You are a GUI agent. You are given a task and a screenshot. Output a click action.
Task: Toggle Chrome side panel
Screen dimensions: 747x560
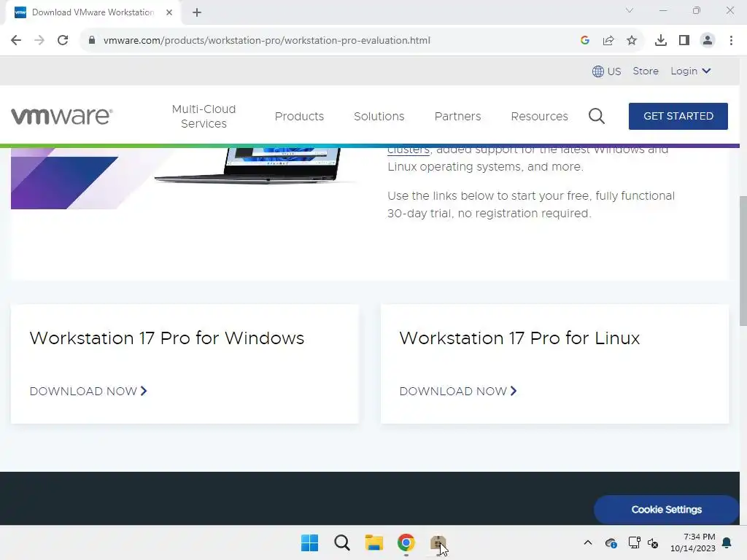[x=684, y=41]
